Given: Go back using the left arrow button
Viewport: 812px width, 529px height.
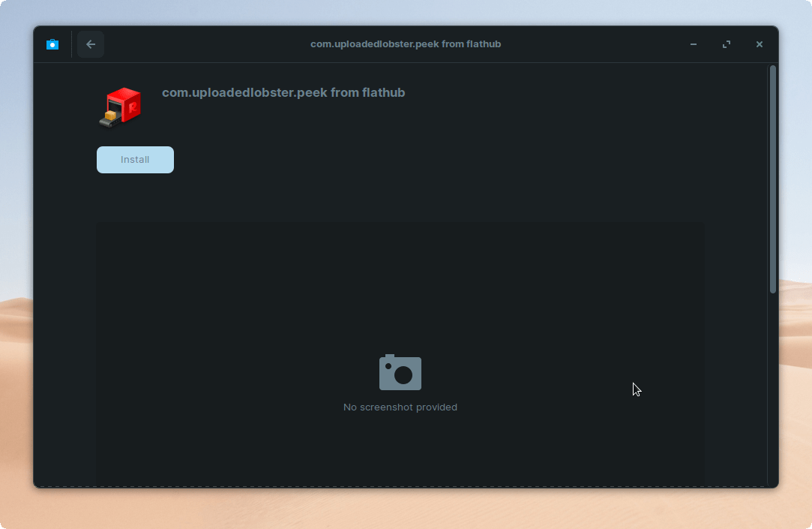Looking at the screenshot, I should tap(91, 44).
